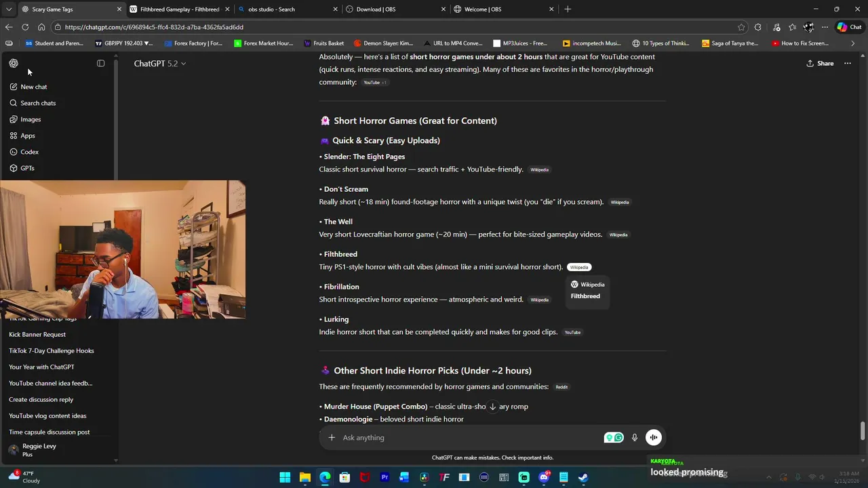Open the browser extensions puzzle icon
Screen dimensions: 868x488
[x=758, y=27]
